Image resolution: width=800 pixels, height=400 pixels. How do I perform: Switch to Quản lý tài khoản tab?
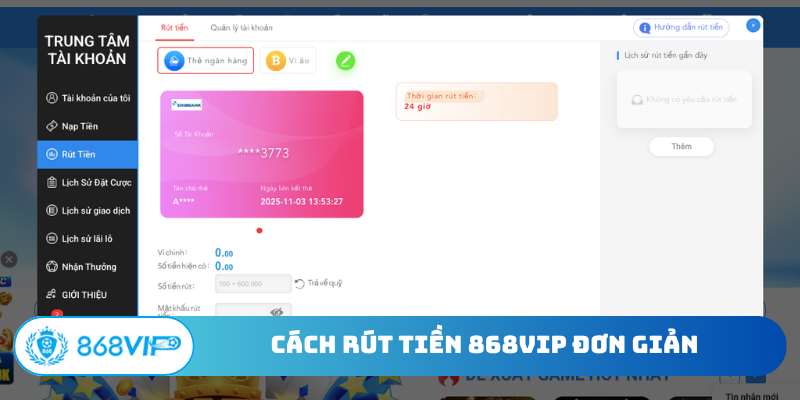click(x=241, y=28)
